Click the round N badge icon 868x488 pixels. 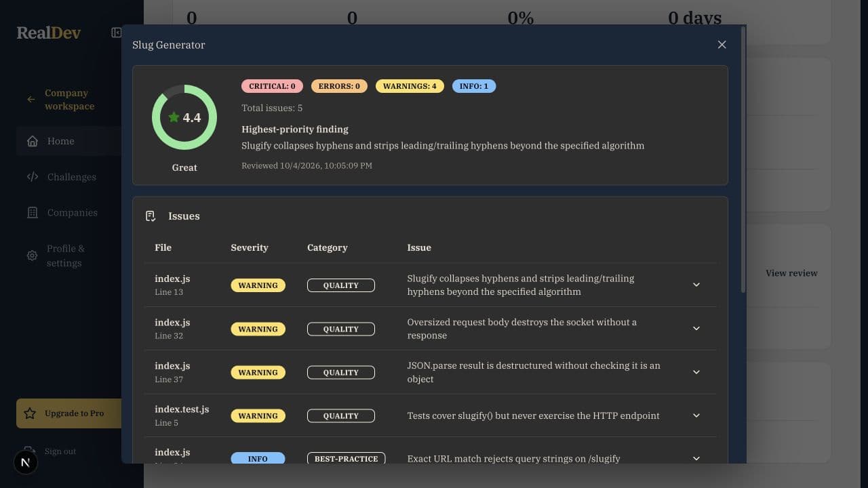26,462
